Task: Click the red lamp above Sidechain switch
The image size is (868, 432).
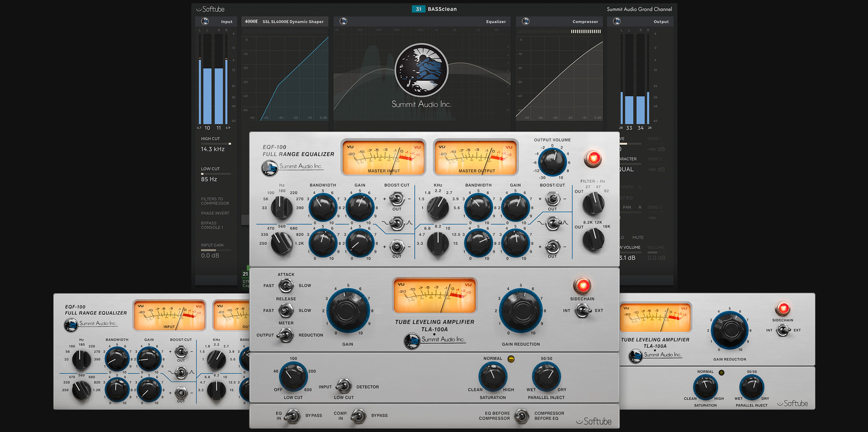Action: point(581,286)
